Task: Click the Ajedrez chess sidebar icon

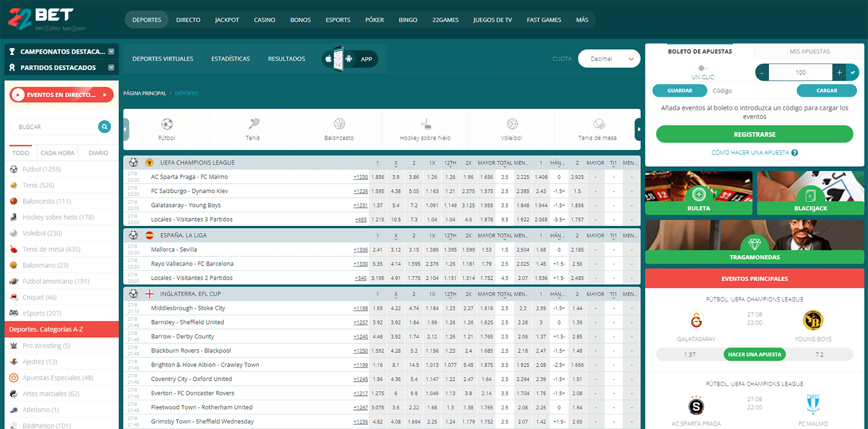Action: tap(14, 362)
